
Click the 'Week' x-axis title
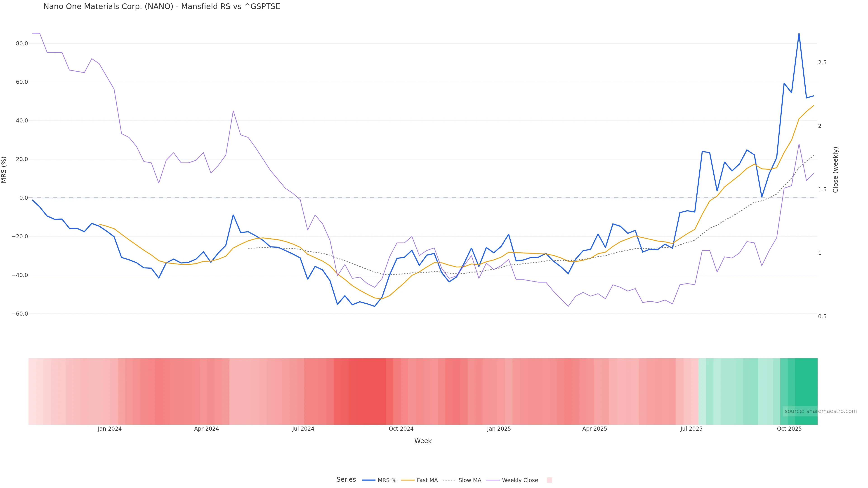pos(423,441)
